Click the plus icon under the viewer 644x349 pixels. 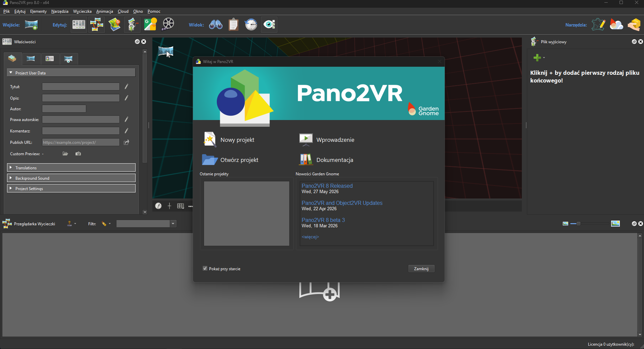[x=169, y=206]
